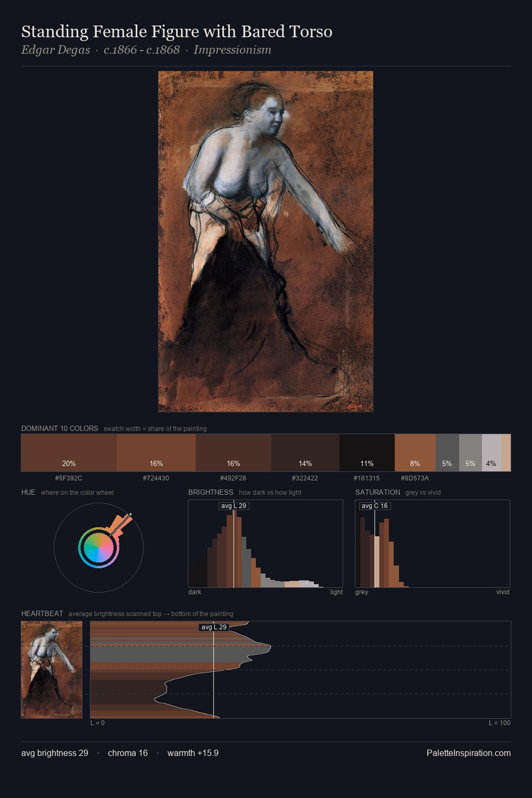Click the 'dark' axis label under Brightness

[x=195, y=592]
